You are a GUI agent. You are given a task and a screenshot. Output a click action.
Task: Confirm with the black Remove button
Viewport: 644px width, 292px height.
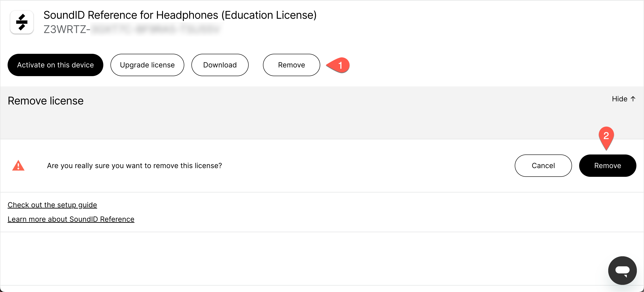tap(608, 165)
